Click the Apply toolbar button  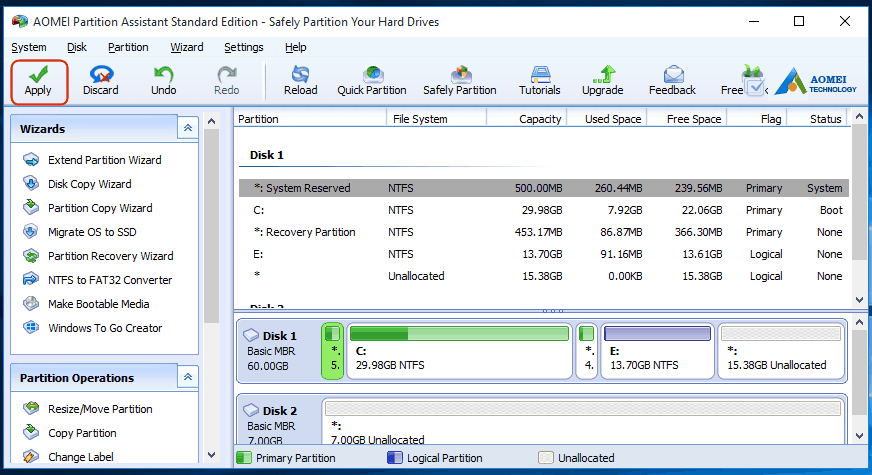pos(38,81)
